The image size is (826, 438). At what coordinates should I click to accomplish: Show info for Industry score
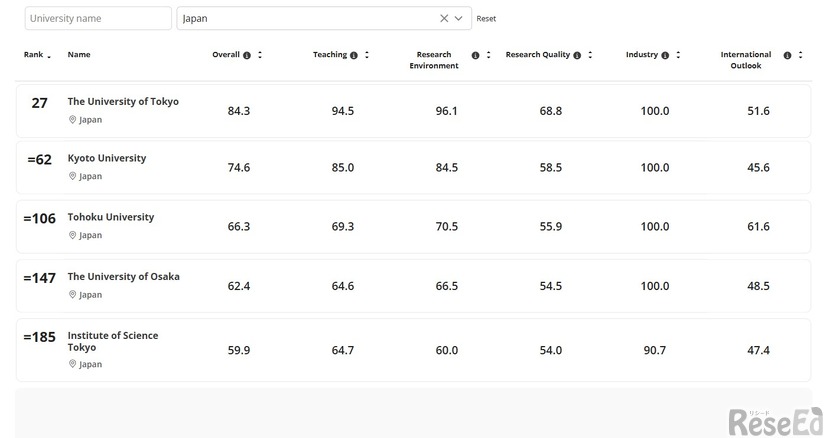[665, 55]
